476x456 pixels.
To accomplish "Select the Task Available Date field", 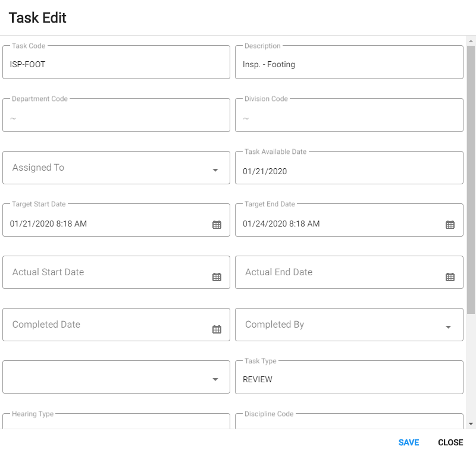I will [349, 168].
